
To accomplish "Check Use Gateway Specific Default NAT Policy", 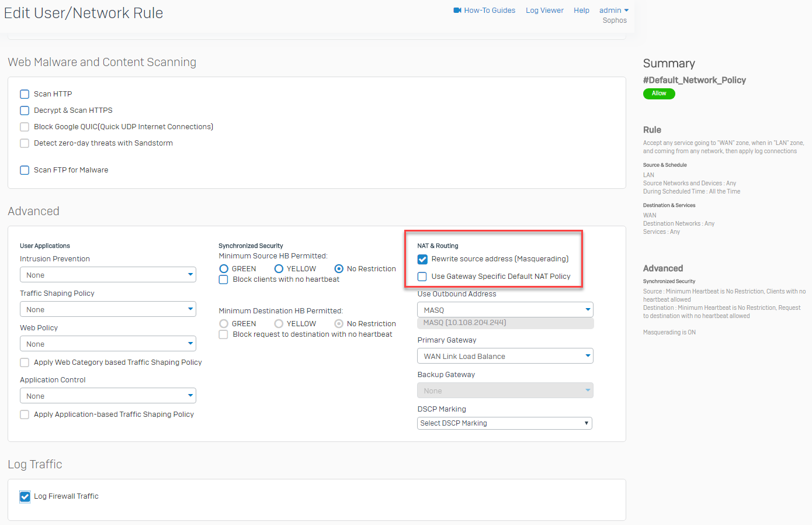I will point(422,277).
